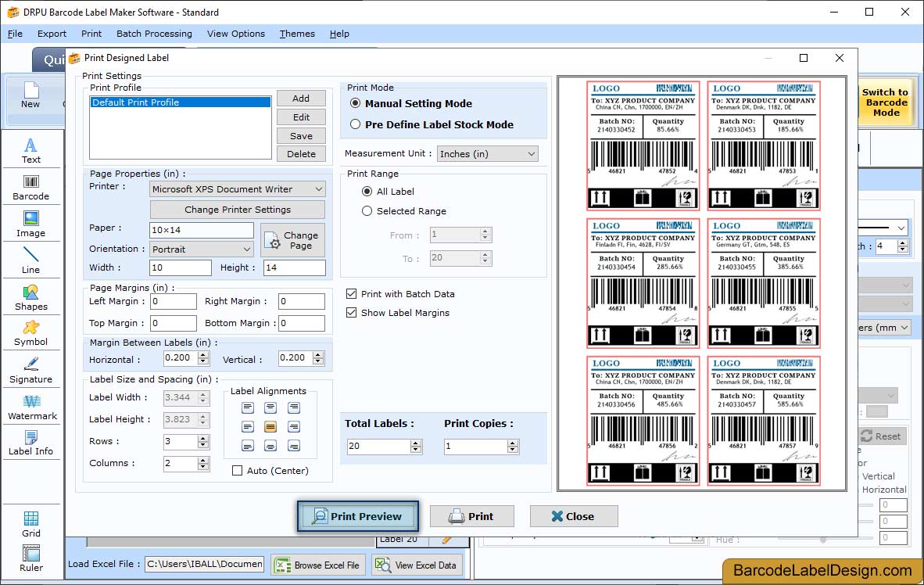Click the page Width input field

[181, 267]
